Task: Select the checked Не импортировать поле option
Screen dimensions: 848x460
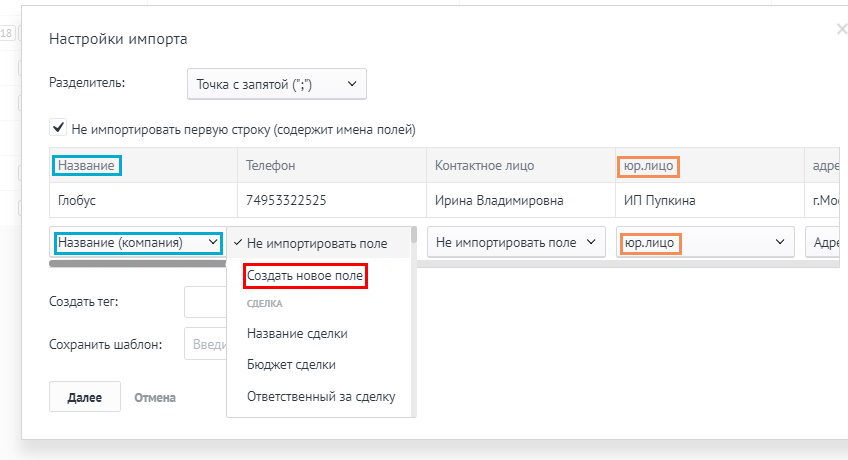Action: [x=317, y=243]
